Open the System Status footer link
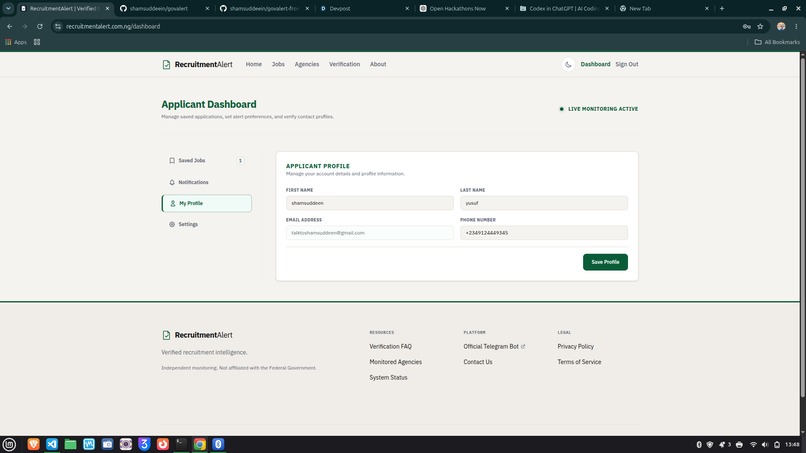The width and height of the screenshot is (806, 453). click(x=388, y=377)
